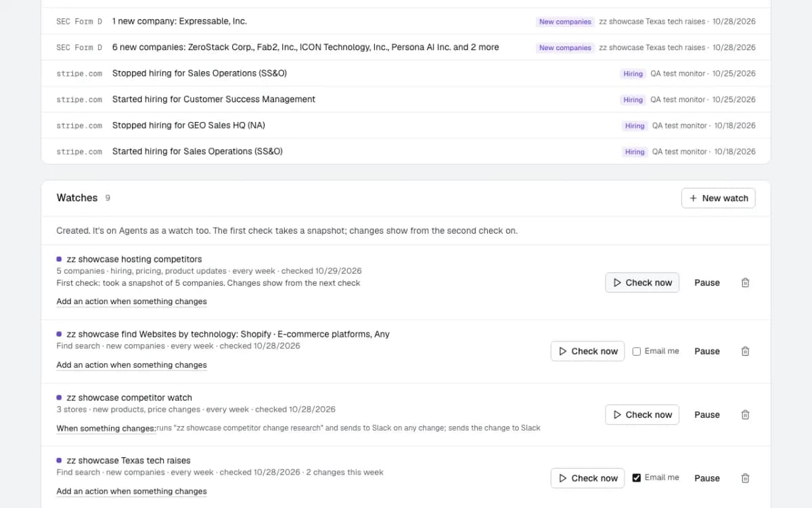Screen dimensions: 812x508
Task: Click purple status dot of Texas tech raises
Action: click(x=60, y=460)
